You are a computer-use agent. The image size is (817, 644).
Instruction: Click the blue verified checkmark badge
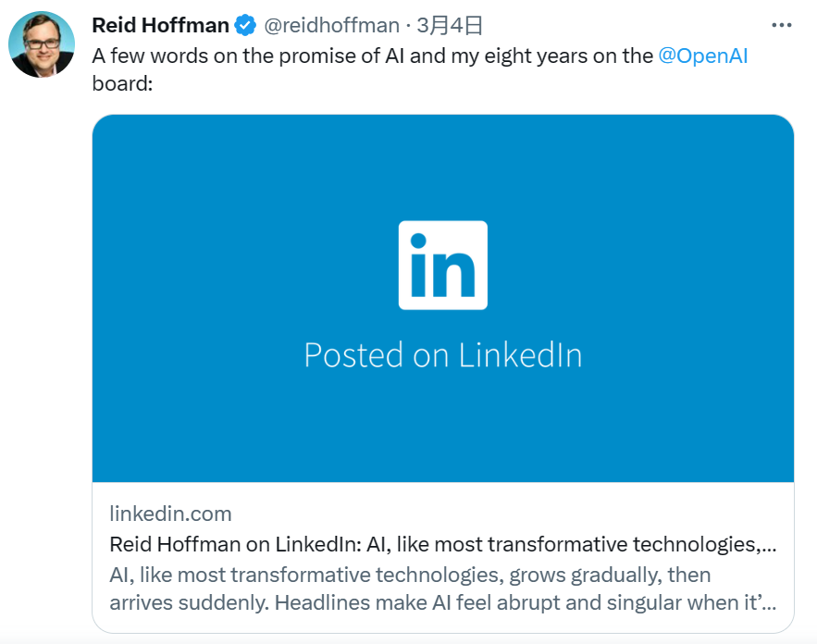[245, 25]
